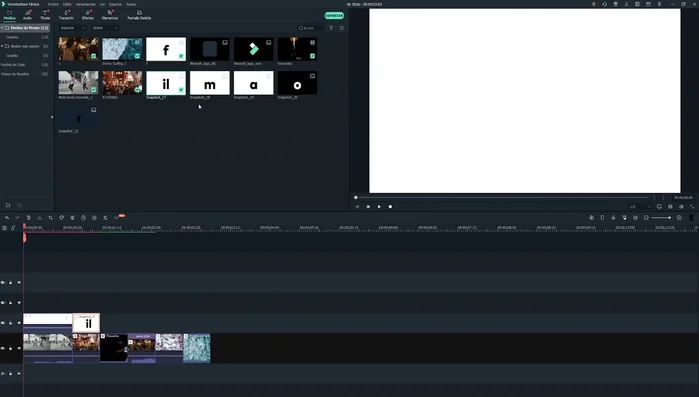Select the Multi-Audio Example thumbnail
699x397 pixels.
pyautogui.click(x=78, y=83)
